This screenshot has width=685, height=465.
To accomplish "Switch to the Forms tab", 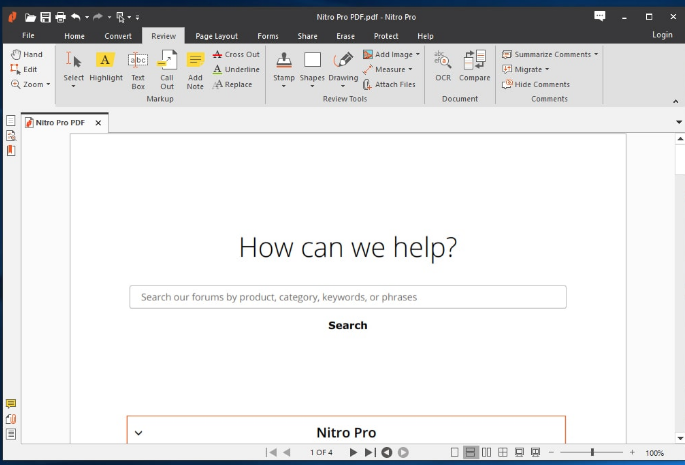I will 268,36.
